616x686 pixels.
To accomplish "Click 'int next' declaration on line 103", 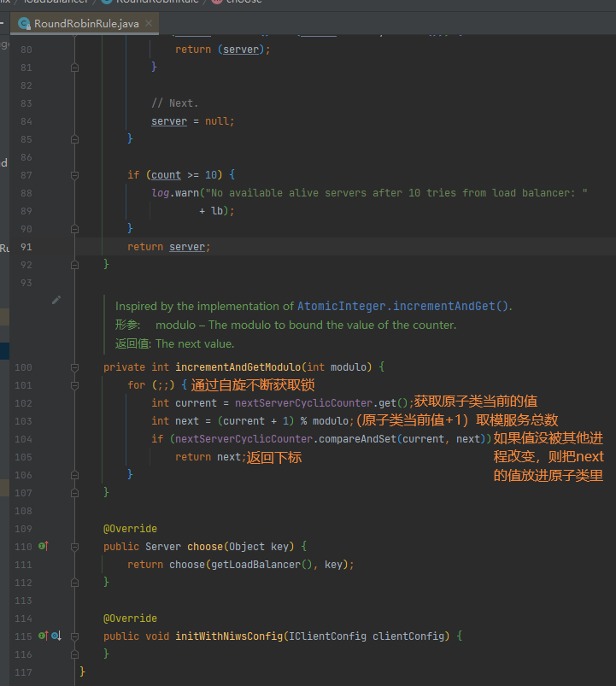I will click(175, 421).
